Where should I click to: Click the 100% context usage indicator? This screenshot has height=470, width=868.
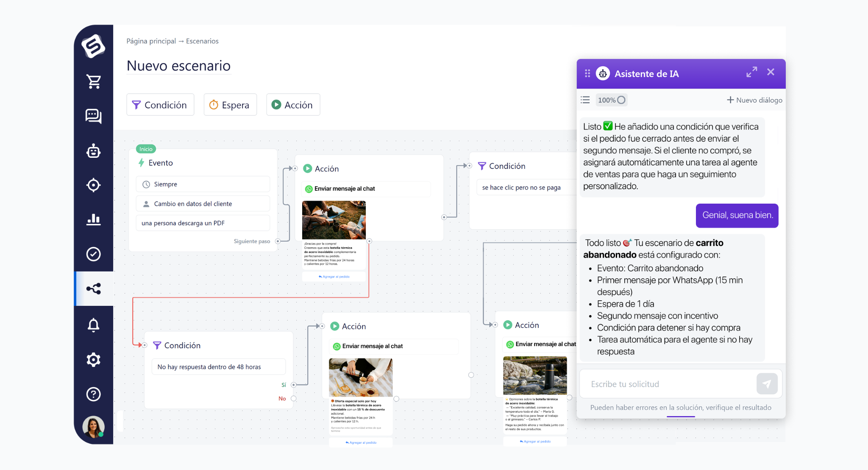pyautogui.click(x=611, y=100)
